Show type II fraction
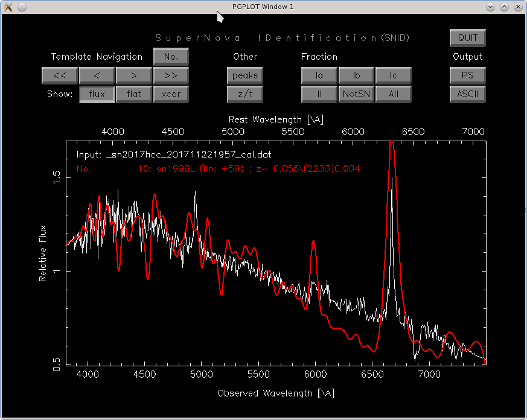Viewport: 527px width, 420px height. 319,94
